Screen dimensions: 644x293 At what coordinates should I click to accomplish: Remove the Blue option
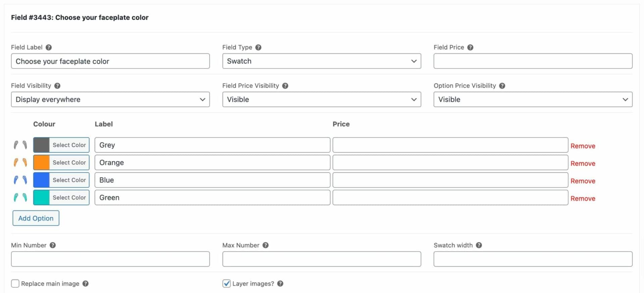pyautogui.click(x=583, y=181)
